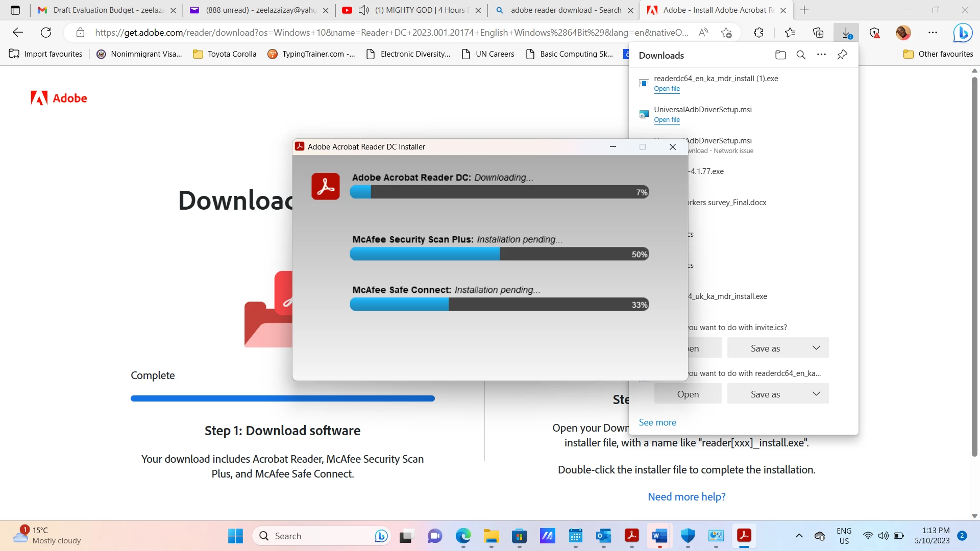Expand Save as dropdown for invite.ics

(816, 348)
